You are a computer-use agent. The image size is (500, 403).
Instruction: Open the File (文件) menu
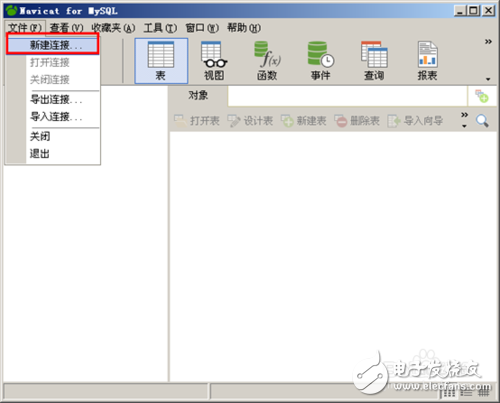[x=25, y=28]
